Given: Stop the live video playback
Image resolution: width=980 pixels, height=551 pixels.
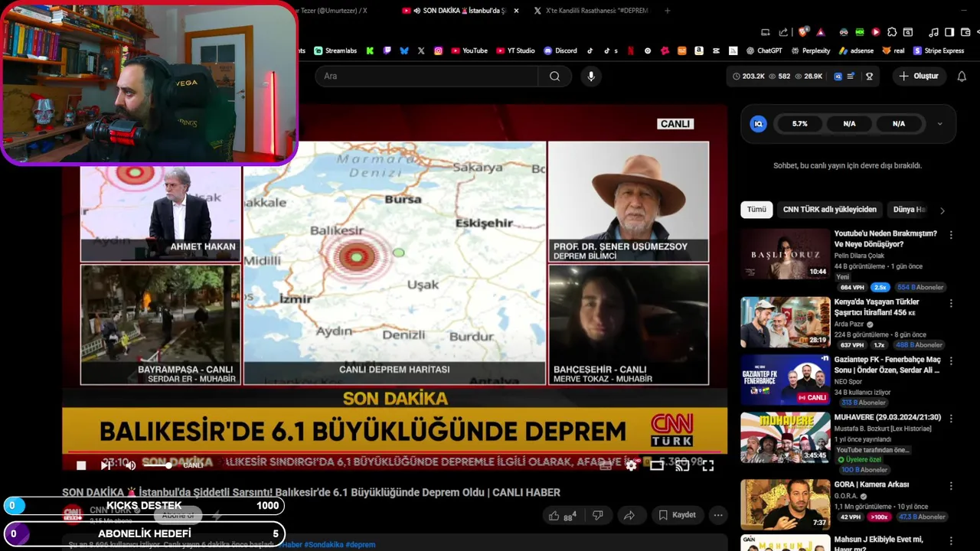Looking at the screenshot, I should 81,465.
